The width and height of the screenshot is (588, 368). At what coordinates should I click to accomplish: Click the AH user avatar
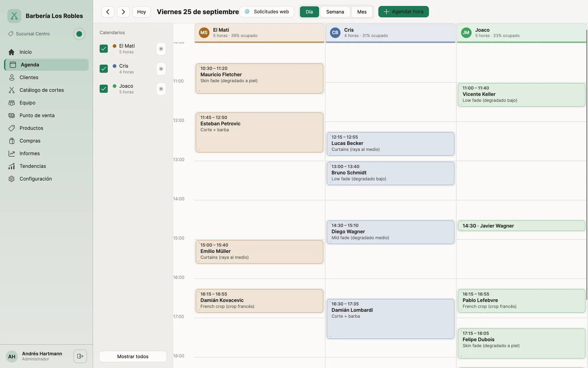pos(12,357)
